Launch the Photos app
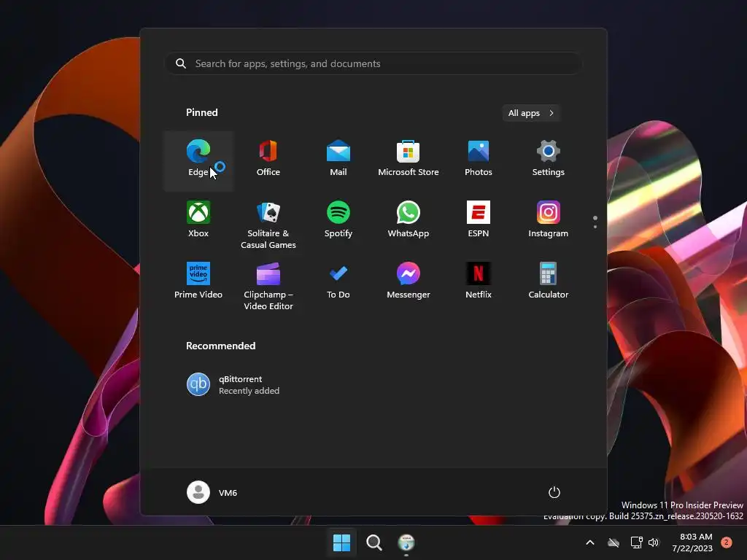This screenshot has width=747, height=560. 479,161
